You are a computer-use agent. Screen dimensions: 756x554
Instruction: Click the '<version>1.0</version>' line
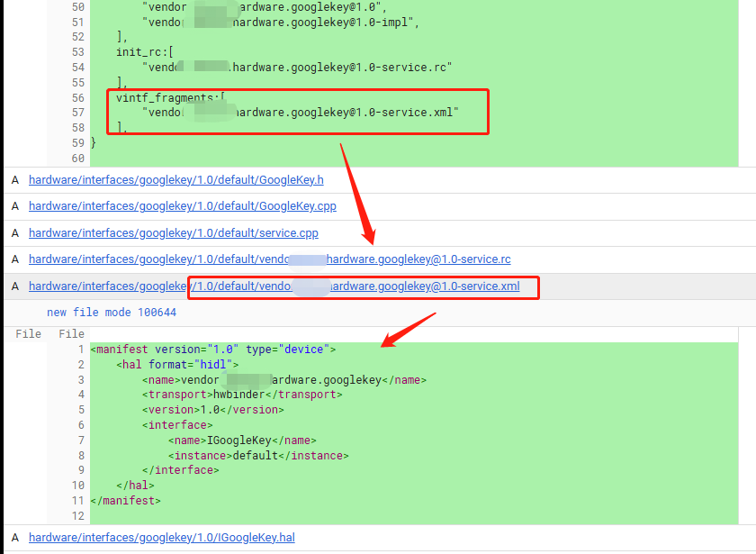click(213, 410)
